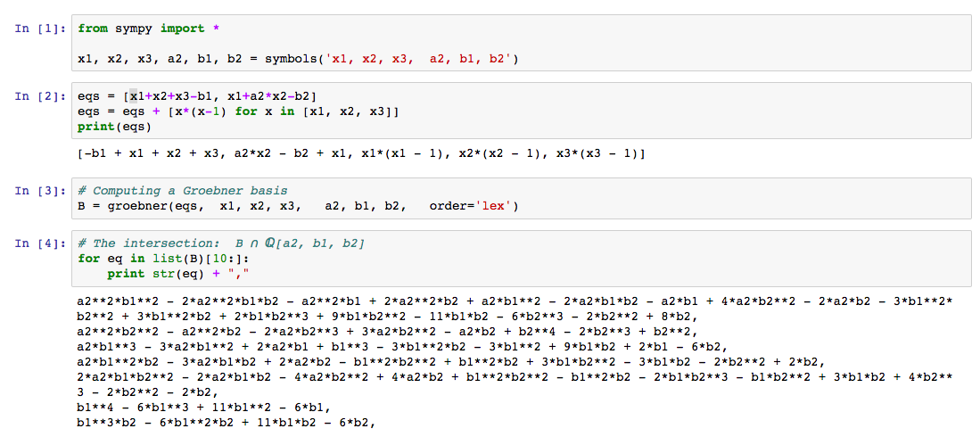Screen dimensions: 980x437
Task: Click the symbols definition line in cell 1
Action: [299, 60]
